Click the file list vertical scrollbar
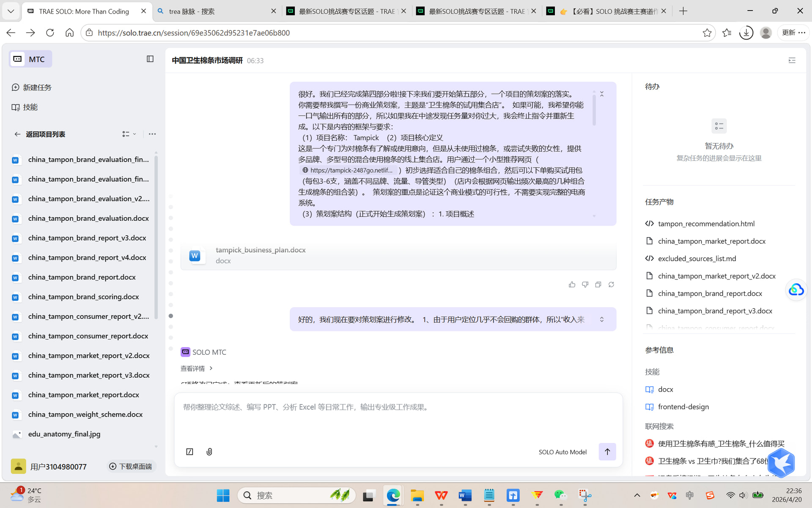This screenshot has width=812, height=508. click(156, 237)
